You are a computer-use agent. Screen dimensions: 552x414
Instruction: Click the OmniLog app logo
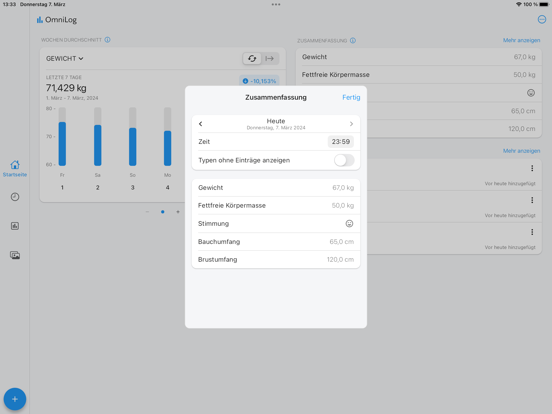pyautogui.click(x=57, y=20)
